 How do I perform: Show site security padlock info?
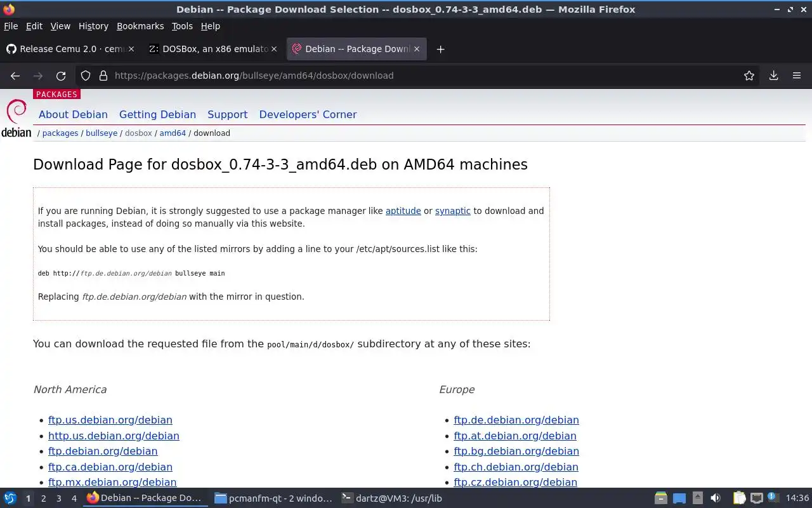[103, 76]
